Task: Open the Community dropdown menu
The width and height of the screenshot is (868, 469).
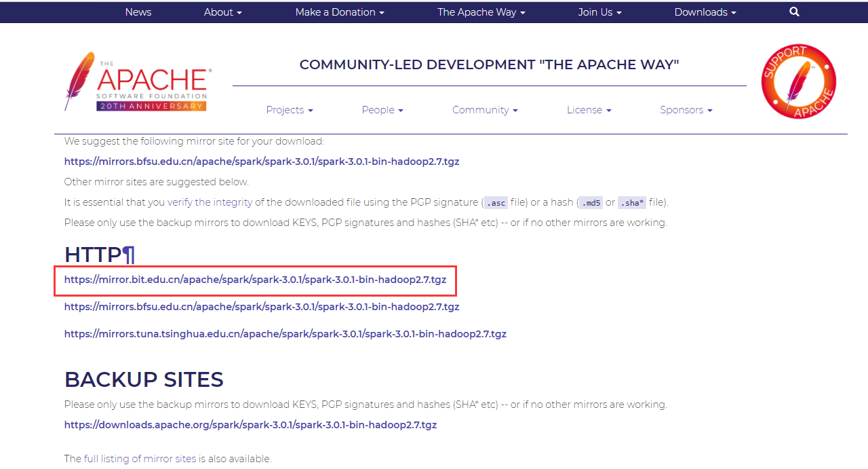Action: click(485, 110)
